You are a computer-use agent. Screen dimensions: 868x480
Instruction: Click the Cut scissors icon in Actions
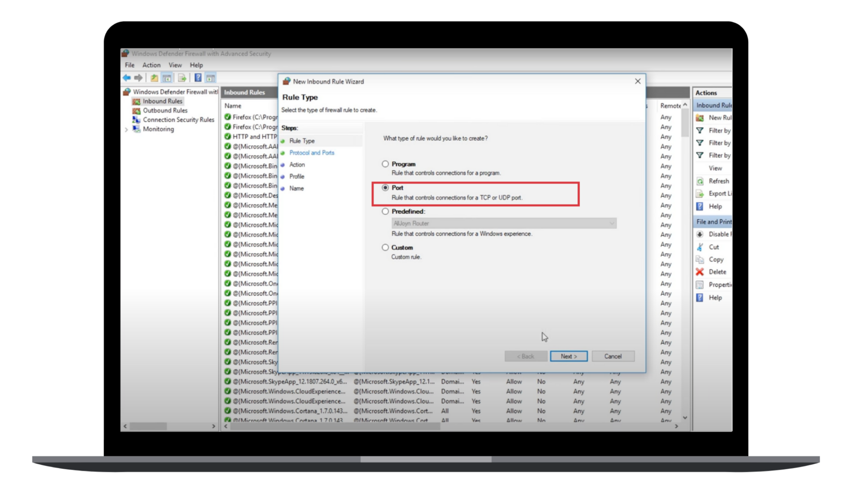point(700,247)
